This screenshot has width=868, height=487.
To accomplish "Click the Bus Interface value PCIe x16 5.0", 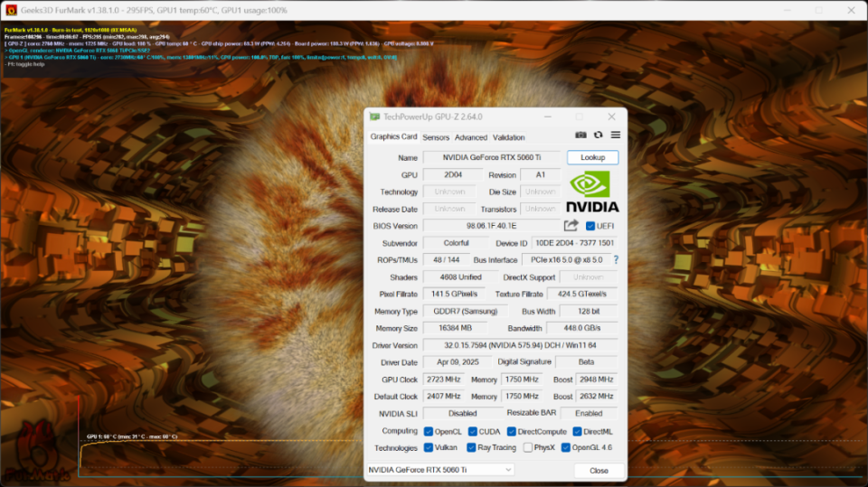I will pyautogui.click(x=566, y=260).
